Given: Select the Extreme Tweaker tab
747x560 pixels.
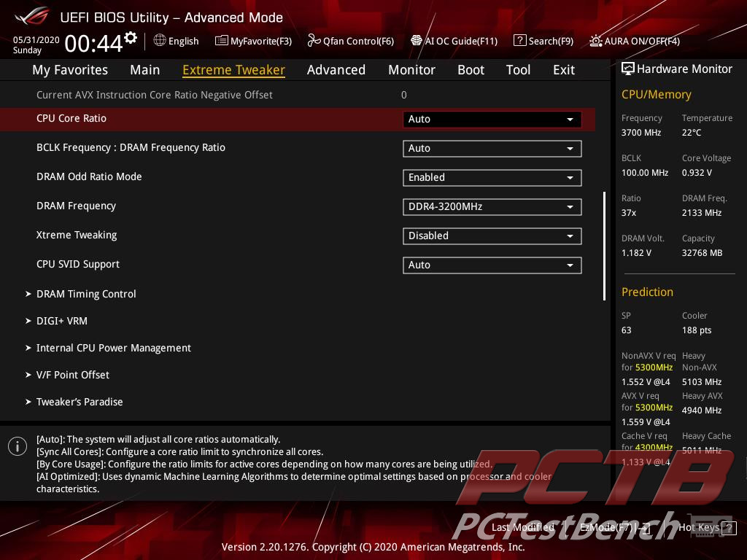Looking at the screenshot, I should 233,70.
